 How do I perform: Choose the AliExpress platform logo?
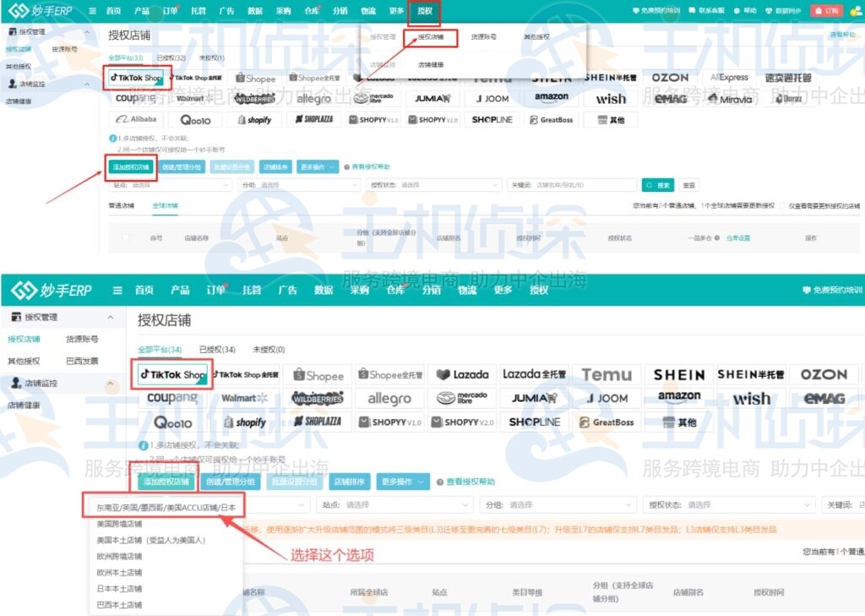pos(728,78)
